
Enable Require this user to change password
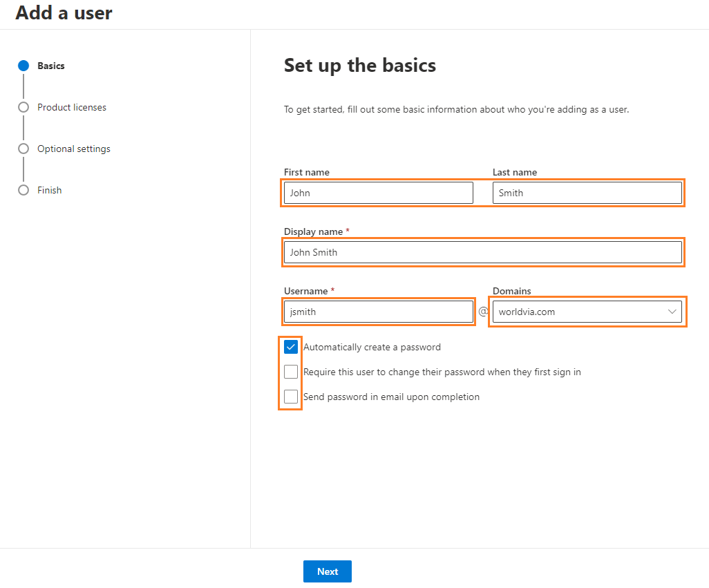coord(291,372)
